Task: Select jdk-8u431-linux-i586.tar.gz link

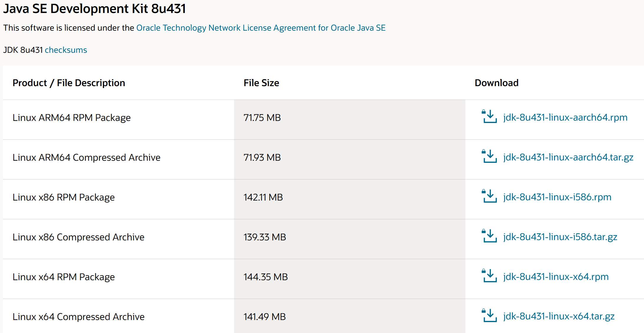Action: [x=560, y=237]
